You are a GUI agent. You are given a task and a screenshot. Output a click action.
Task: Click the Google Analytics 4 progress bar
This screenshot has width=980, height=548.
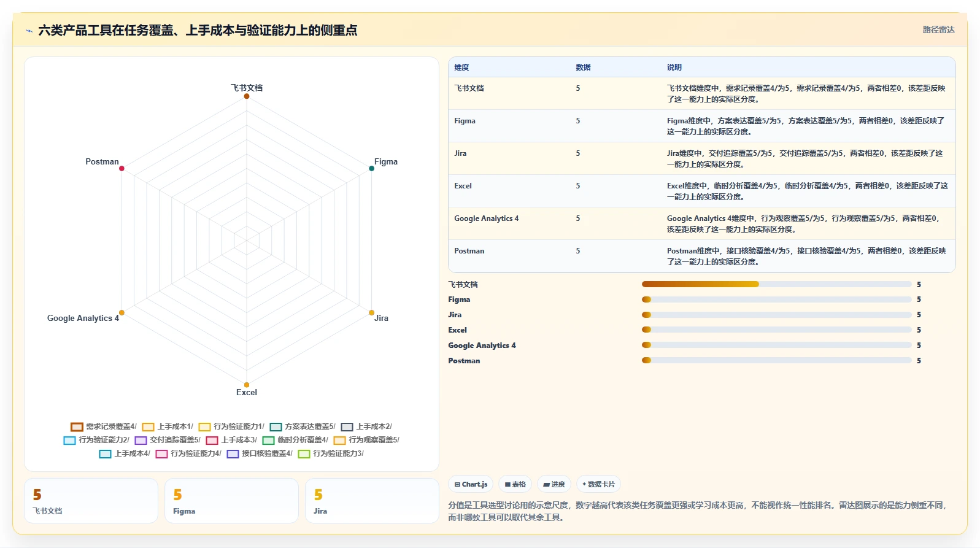[x=776, y=345]
